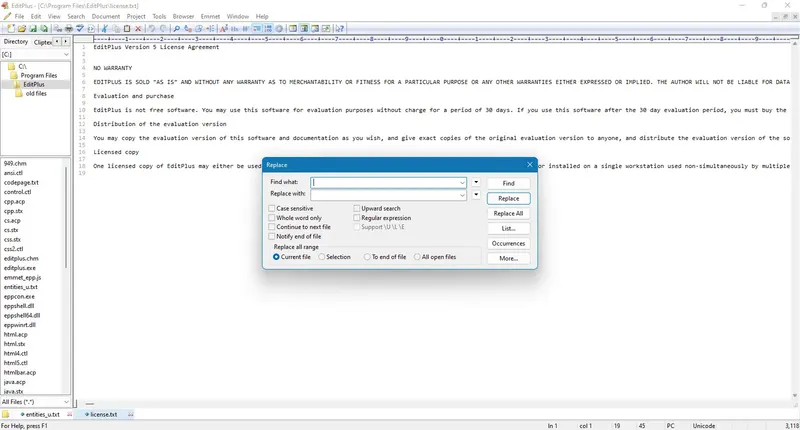
Task: Select editplus.exe in the file list
Action: tap(20, 268)
